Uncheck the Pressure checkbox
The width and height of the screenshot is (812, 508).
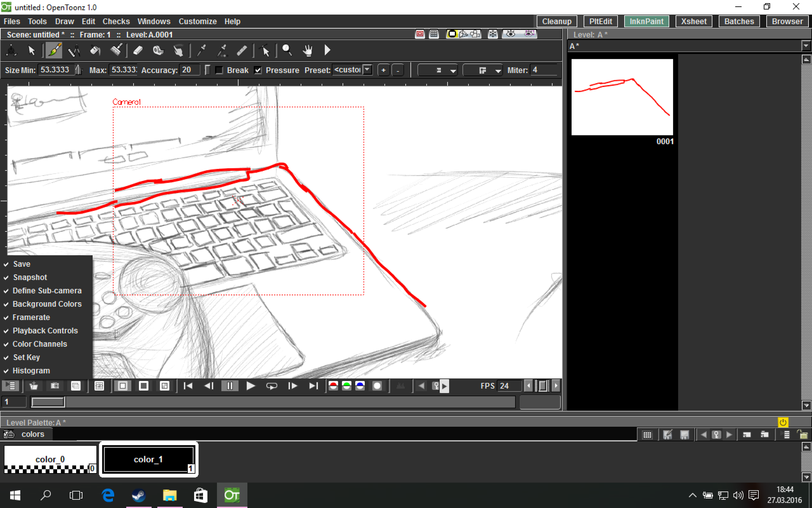[258, 70]
